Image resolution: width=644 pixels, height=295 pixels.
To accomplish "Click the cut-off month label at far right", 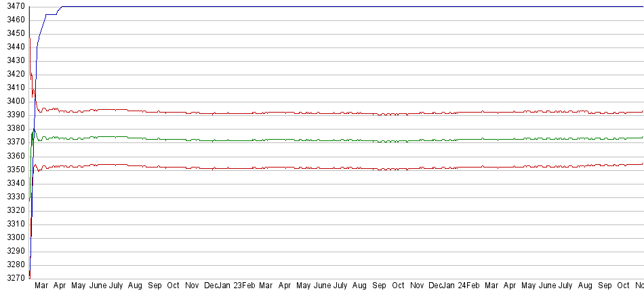I will pos(638,286).
